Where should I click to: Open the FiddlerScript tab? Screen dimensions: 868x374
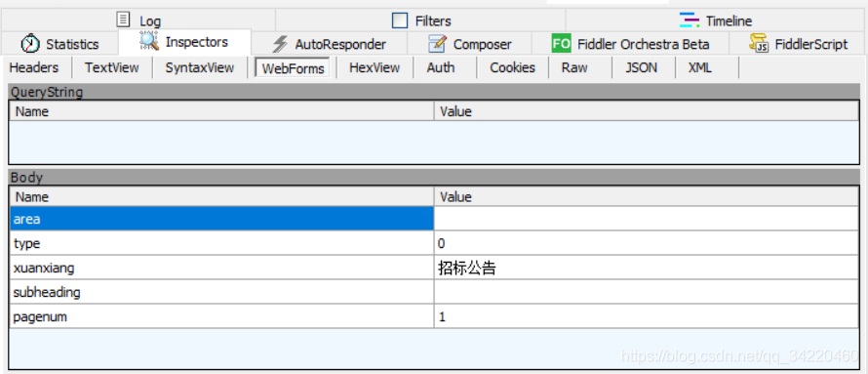coord(798,44)
